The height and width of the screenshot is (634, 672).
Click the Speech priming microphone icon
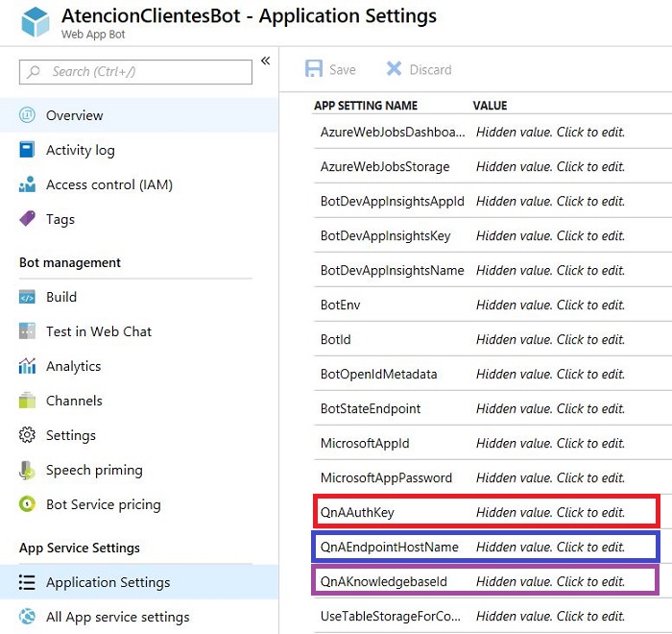(x=27, y=470)
